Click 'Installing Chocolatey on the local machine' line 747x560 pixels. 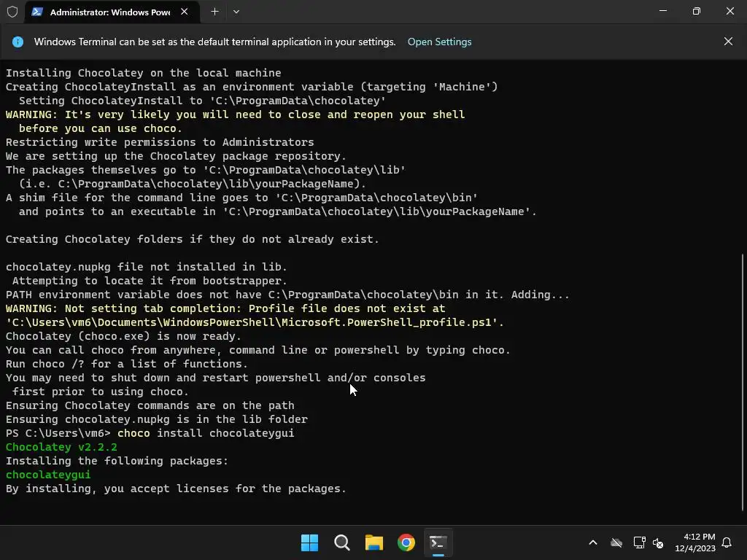(x=144, y=73)
